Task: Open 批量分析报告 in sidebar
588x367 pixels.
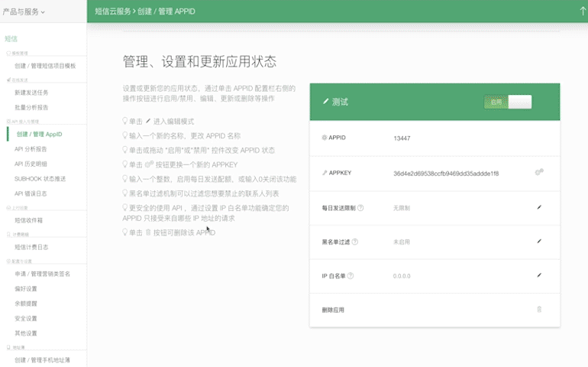Action: tap(31, 108)
